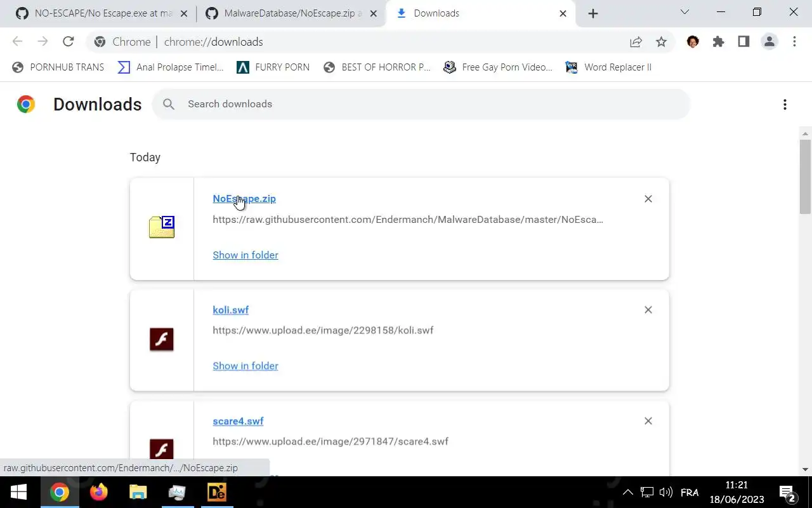The width and height of the screenshot is (812, 508).
Task: Open the Word Replacer II bookmark
Action: [609, 67]
